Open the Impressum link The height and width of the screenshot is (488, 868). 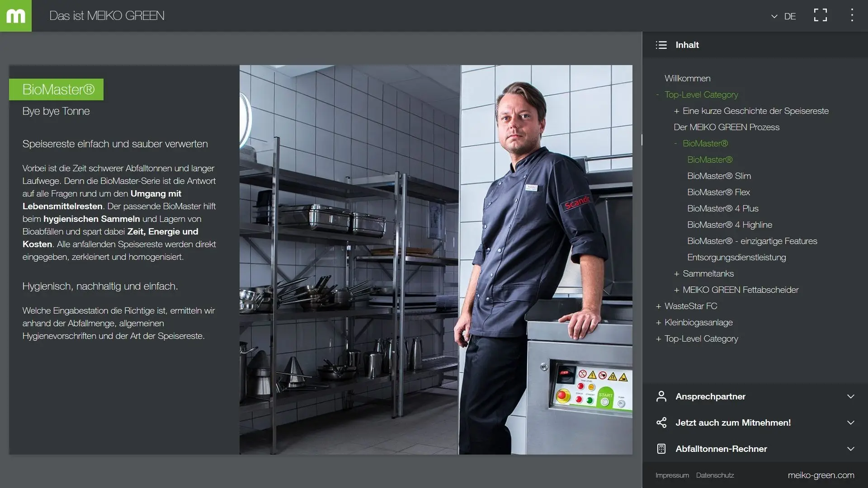672,475
